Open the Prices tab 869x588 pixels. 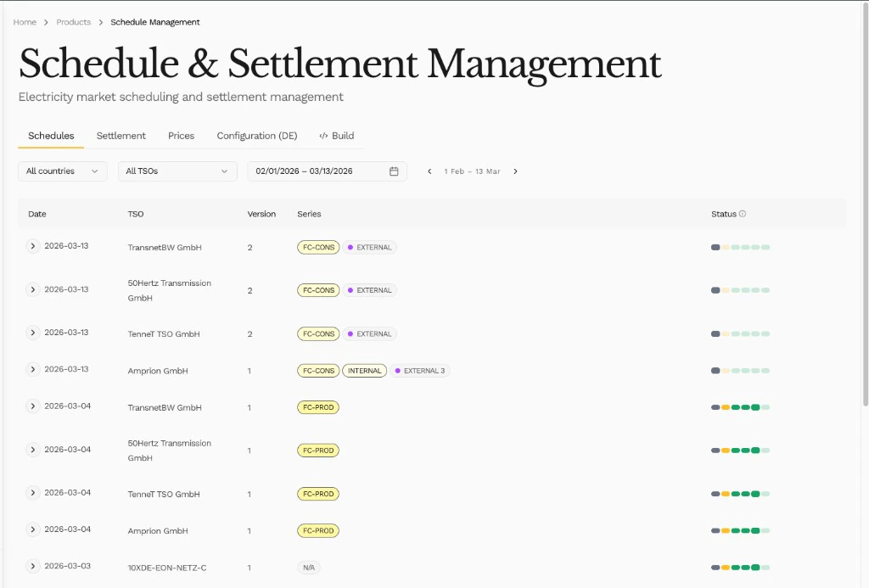(181, 135)
